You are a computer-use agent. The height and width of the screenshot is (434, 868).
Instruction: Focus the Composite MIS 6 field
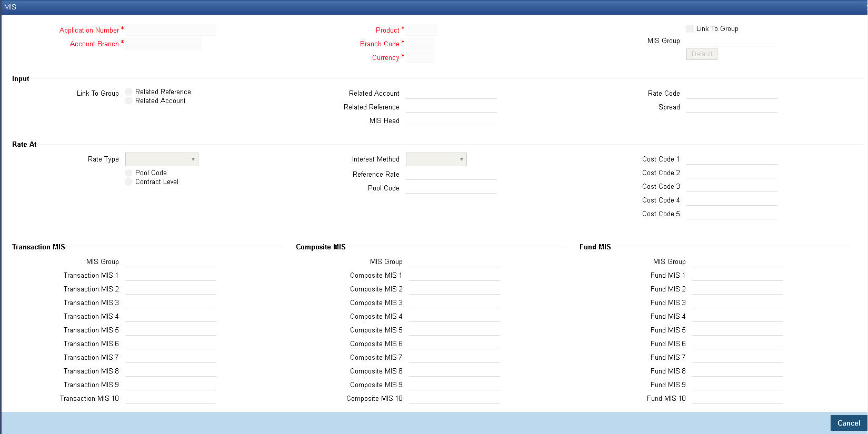click(454, 344)
